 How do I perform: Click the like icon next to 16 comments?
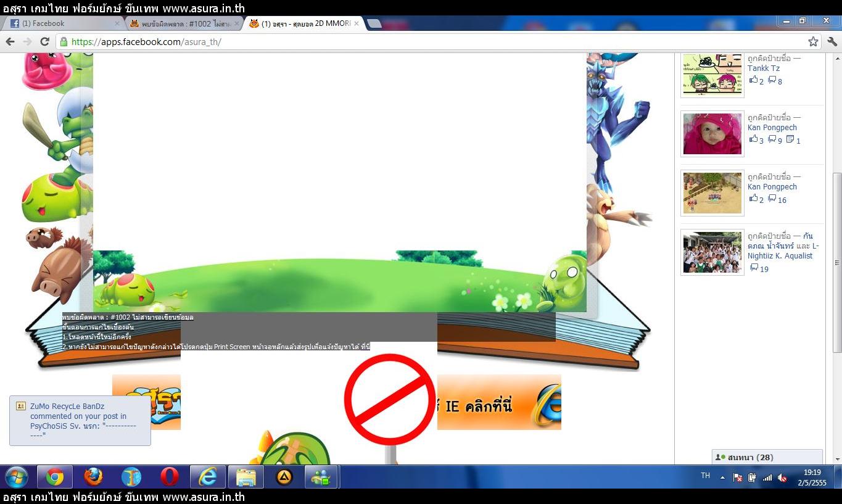[753, 199]
